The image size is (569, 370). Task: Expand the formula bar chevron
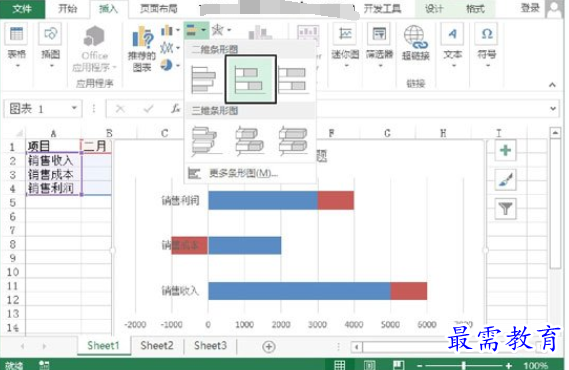[x=553, y=108]
